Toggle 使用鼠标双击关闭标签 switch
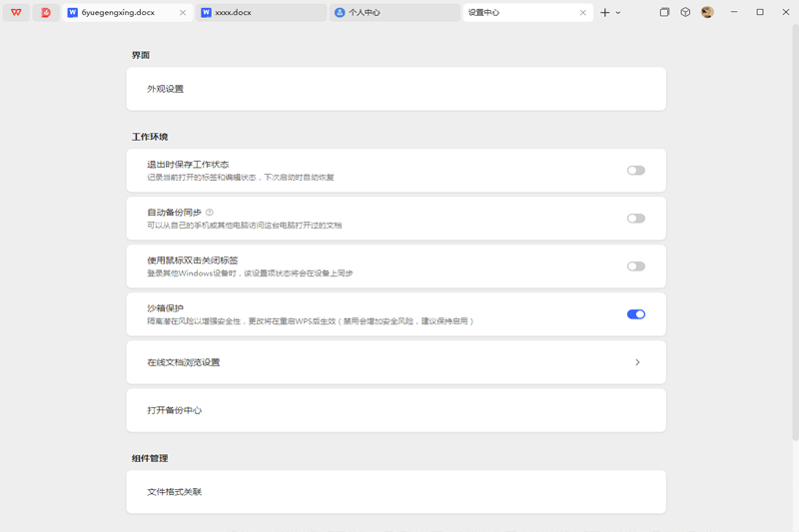The image size is (799, 532). pos(636,266)
